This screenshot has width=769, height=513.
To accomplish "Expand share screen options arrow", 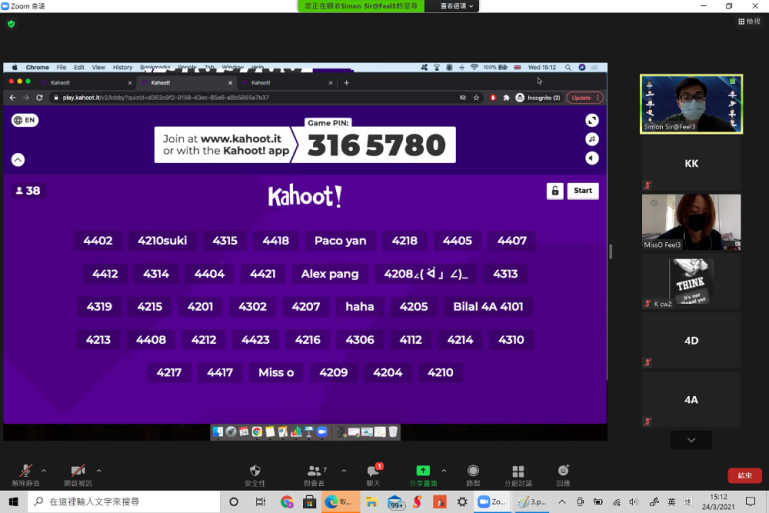I will (x=444, y=471).
